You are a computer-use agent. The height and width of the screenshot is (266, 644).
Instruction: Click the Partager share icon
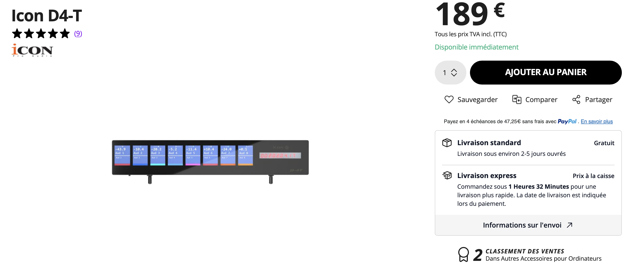tap(576, 99)
